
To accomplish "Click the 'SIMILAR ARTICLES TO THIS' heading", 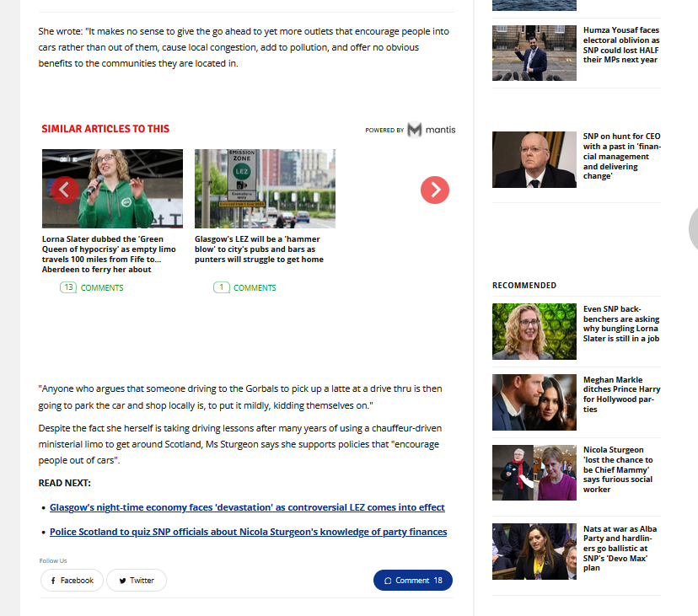I will coord(105,129).
